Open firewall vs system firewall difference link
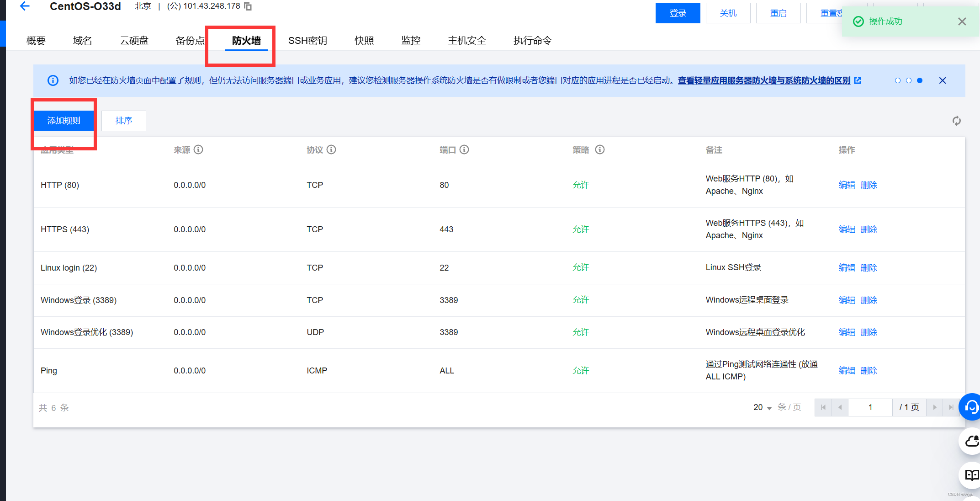980x501 pixels. click(764, 80)
